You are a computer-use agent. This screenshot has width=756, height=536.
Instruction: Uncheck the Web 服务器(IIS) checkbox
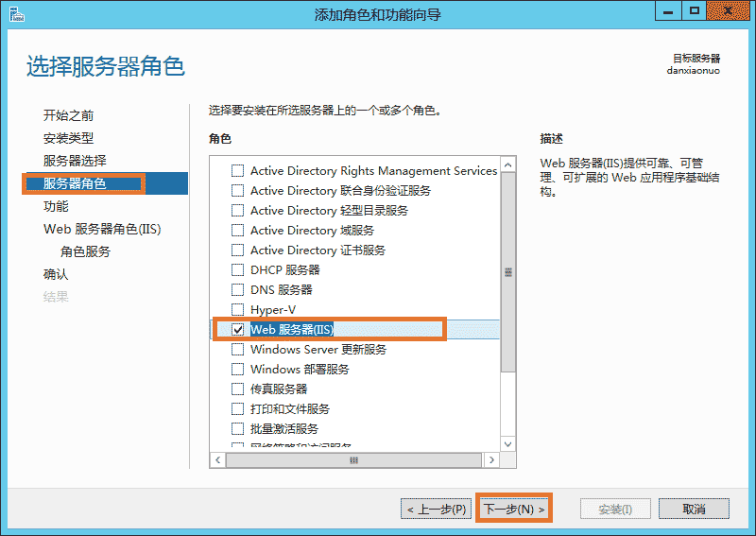click(x=238, y=329)
